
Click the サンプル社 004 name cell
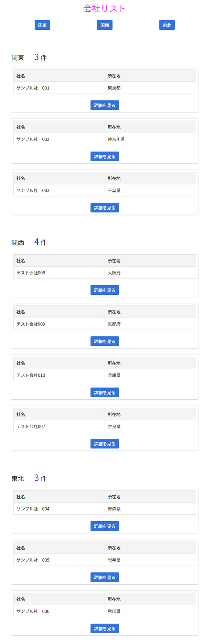point(59,509)
